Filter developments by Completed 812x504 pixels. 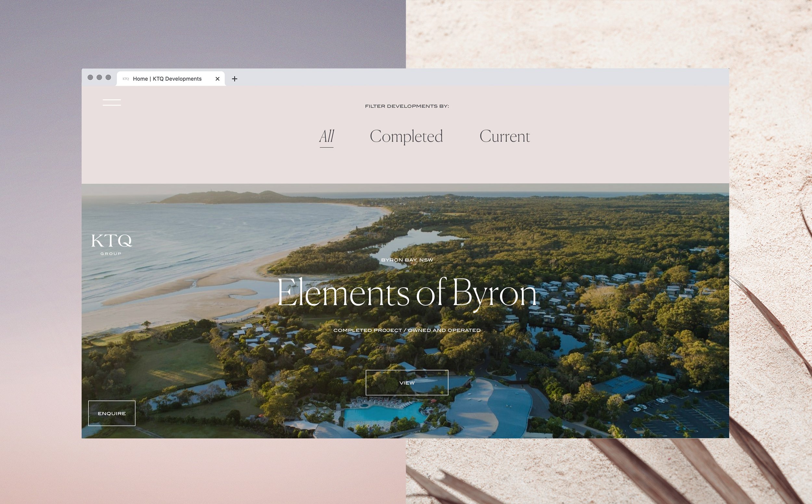click(x=406, y=136)
